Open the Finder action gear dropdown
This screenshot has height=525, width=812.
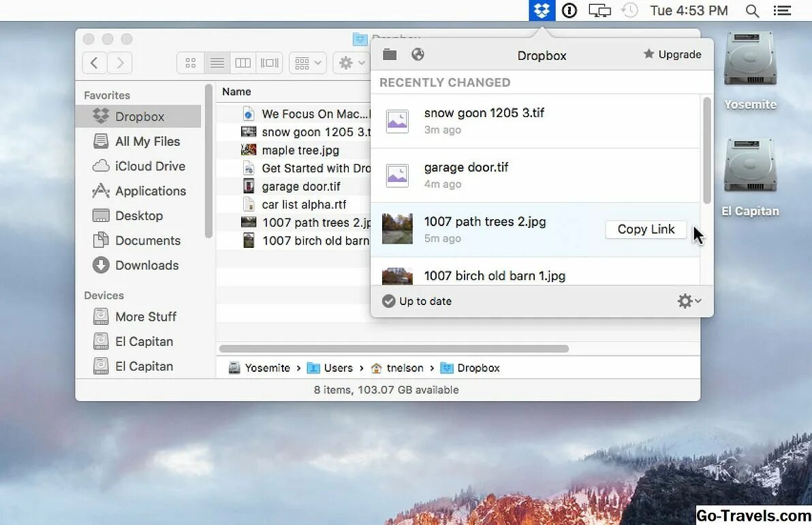pos(352,63)
